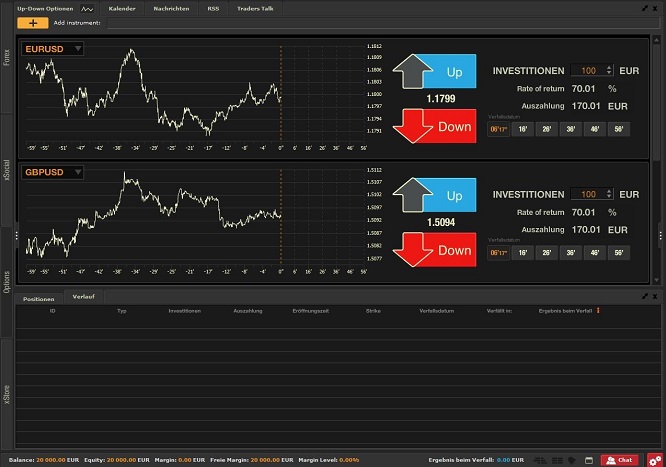Select GBPUSD 16' expiry time

[523, 253]
